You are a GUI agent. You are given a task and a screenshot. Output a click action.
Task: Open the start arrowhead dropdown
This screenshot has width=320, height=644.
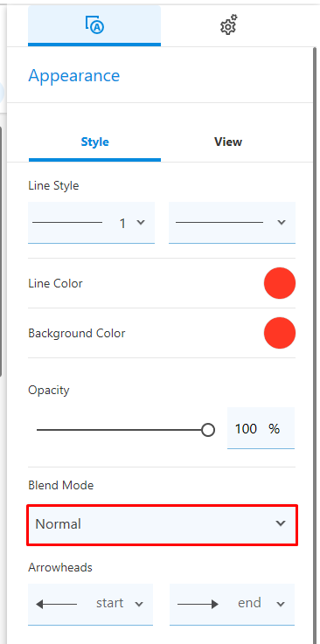pos(90,604)
